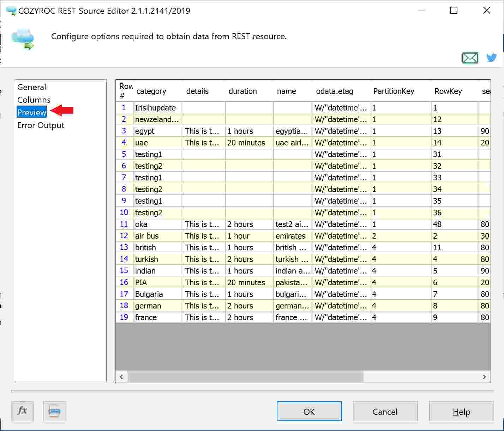
Task: Select the air bus category cell
Action: (x=158, y=236)
